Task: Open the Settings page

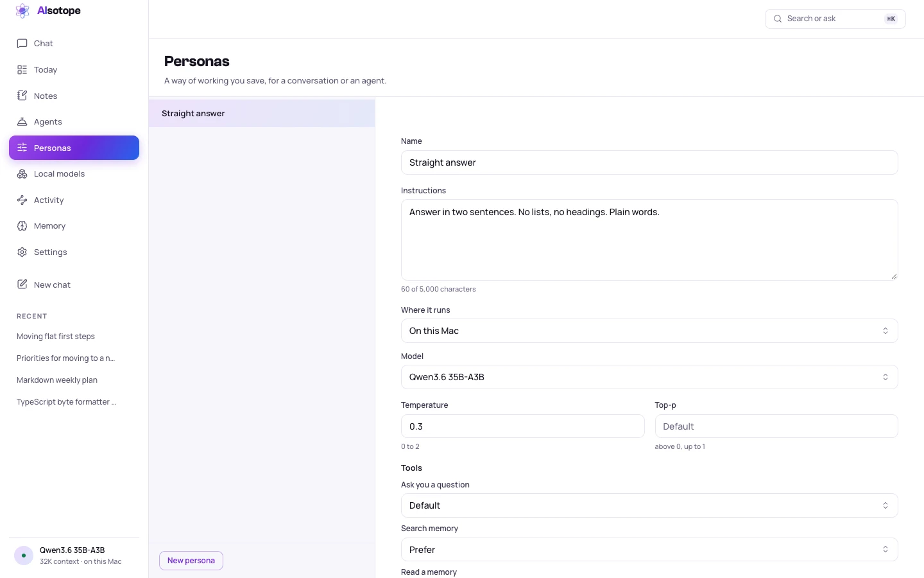Action: tap(74, 252)
